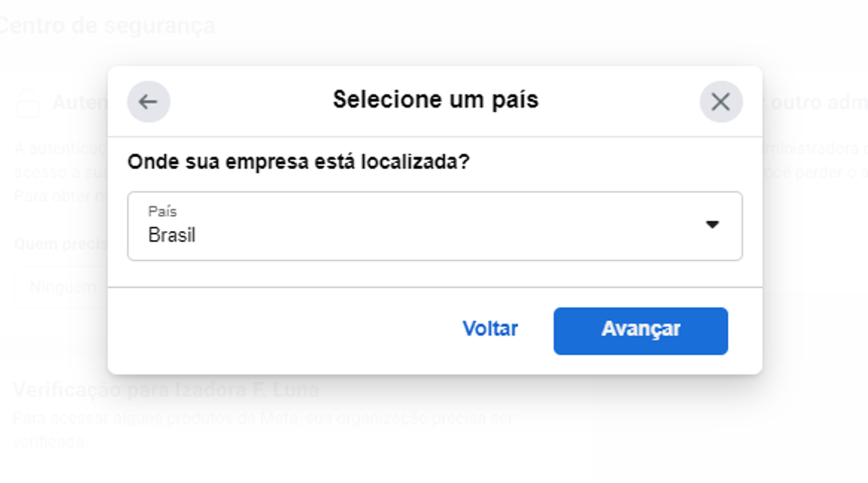
Task: Click the faded Centro de segurança heading
Action: (108, 25)
